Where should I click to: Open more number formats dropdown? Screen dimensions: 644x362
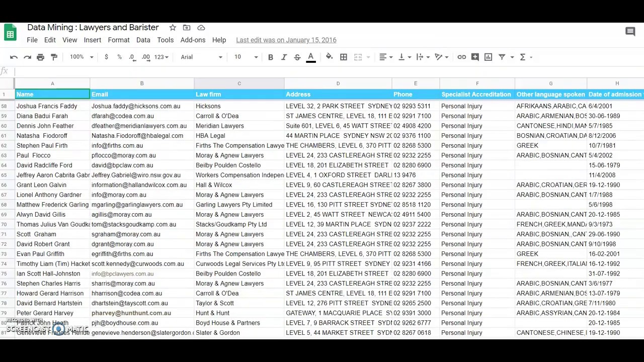[x=161, y=57]
